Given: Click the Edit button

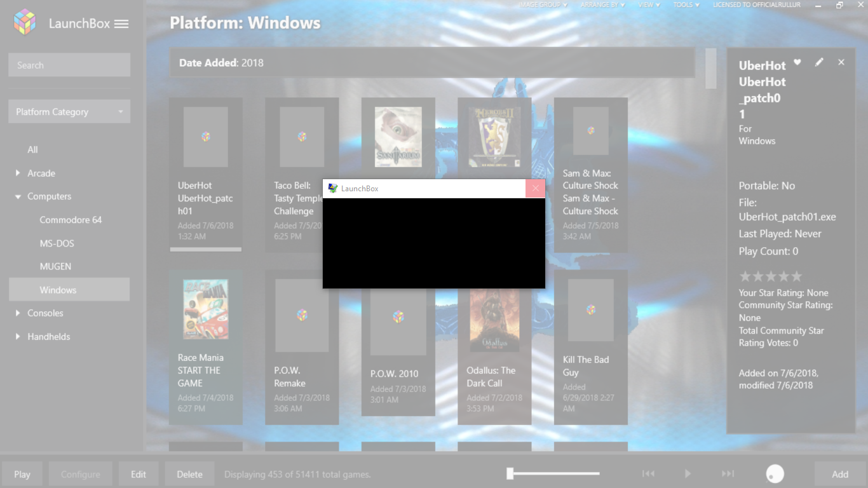Looking at the screenshot, I should pyautogui.click(x=139, y=474).
